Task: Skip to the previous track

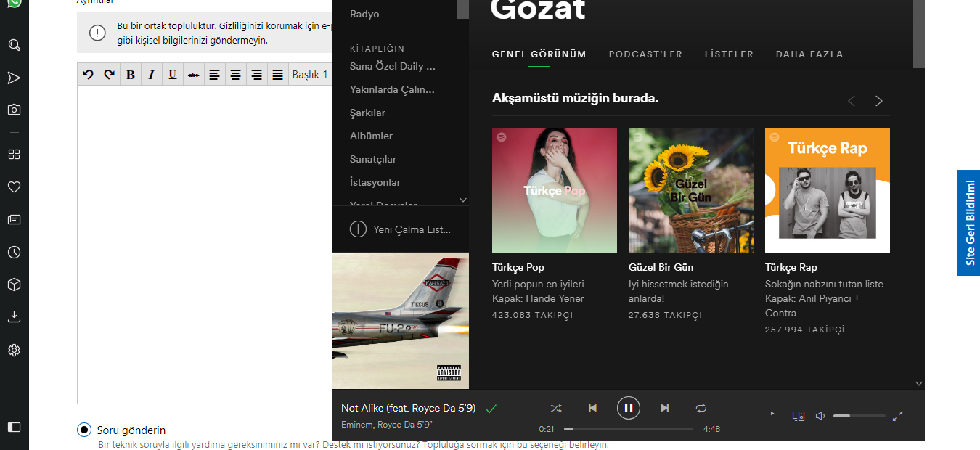Action: coord(592,408)
